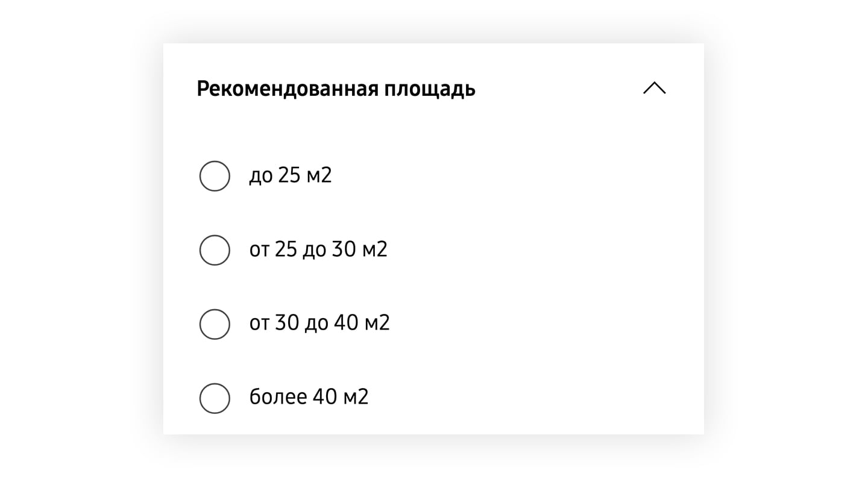
Task: Click the более 40 м2 label text
Action: pyautogui.click(x=308, y=398)
